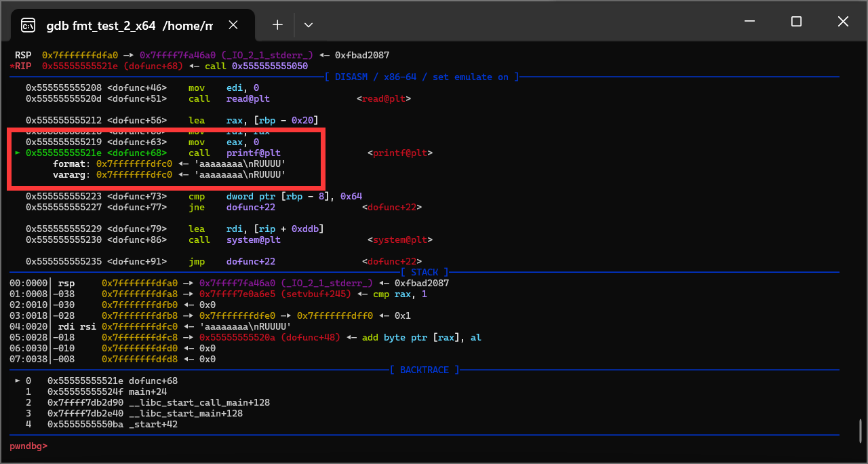Expand the new tab profile dropdown chevron
Viewport: 868px width, 464px height.
[309, 25]
